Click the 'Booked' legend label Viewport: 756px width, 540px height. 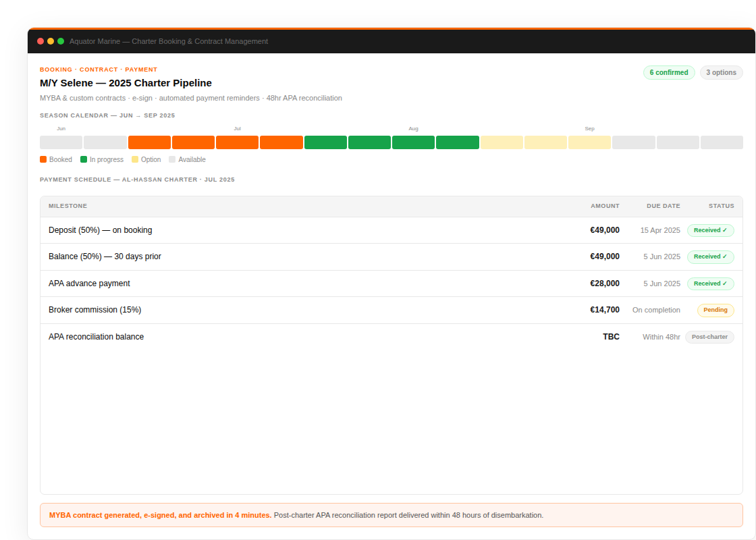tap(60, 159)
